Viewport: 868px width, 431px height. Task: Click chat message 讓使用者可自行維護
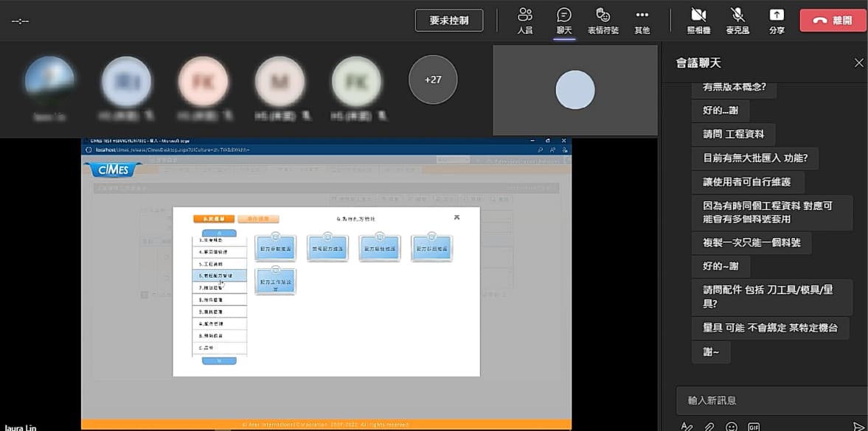[748, 182]
